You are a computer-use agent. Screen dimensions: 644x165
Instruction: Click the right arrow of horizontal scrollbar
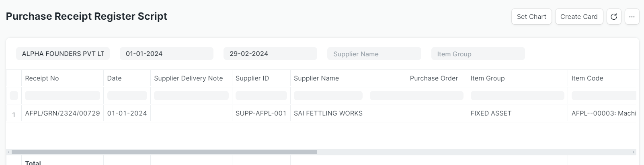tap(634, 152)
